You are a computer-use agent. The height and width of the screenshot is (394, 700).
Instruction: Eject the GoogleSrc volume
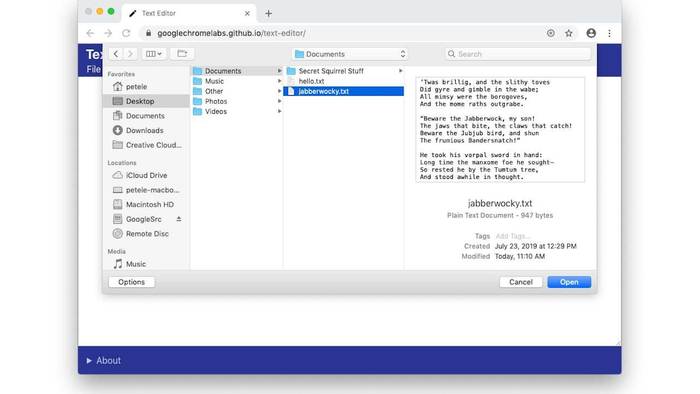click(179, 219)
